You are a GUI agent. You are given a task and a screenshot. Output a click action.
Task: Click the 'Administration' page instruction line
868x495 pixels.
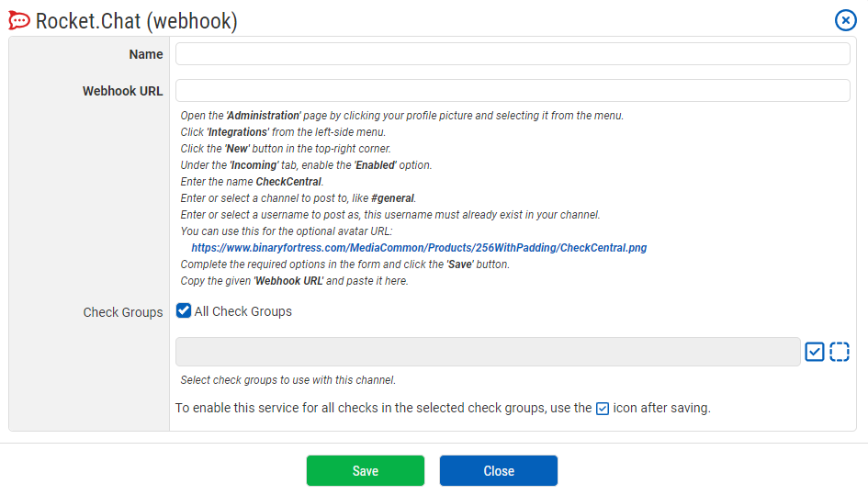(x=401, y=116)
